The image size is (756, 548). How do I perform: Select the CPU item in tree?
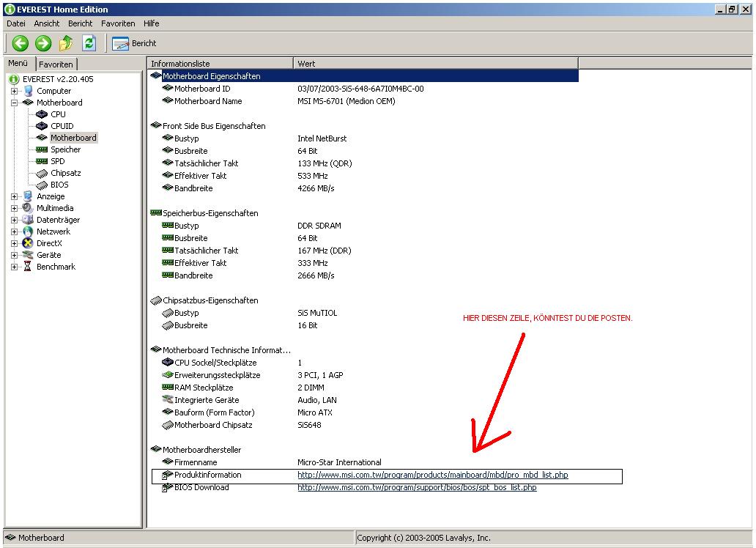coord(58,114)
